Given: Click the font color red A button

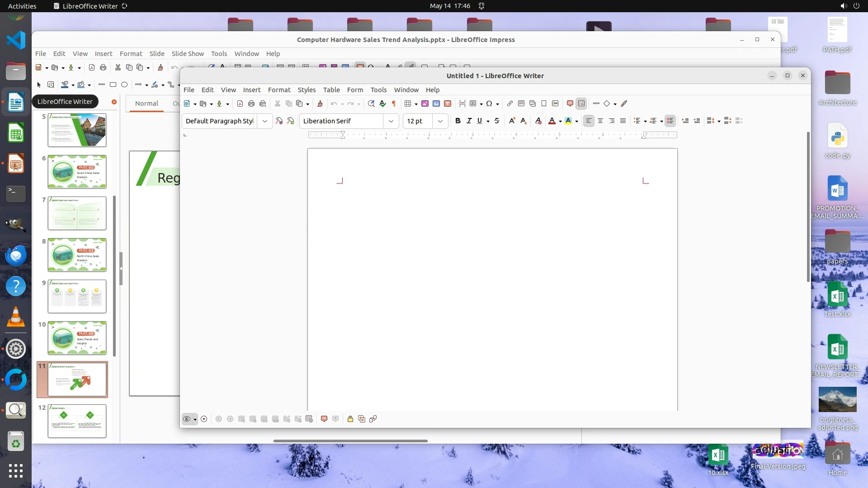Looking at the screenshot, I should (552, 121).
